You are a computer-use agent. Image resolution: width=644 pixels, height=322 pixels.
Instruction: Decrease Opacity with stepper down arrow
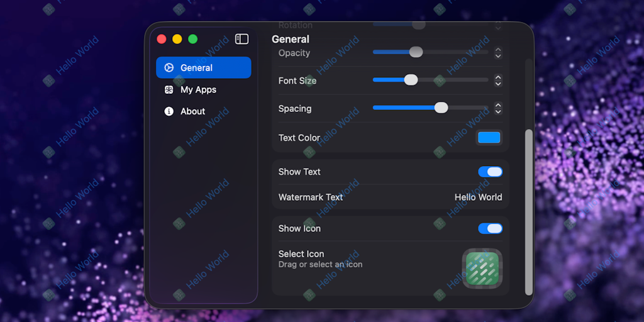pyautogui.click(x=498, y=57)
